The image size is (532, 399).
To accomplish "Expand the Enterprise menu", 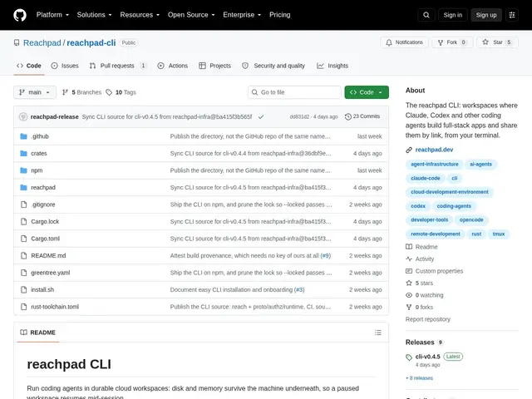I will pyautogui.click(x=242, y=15).
